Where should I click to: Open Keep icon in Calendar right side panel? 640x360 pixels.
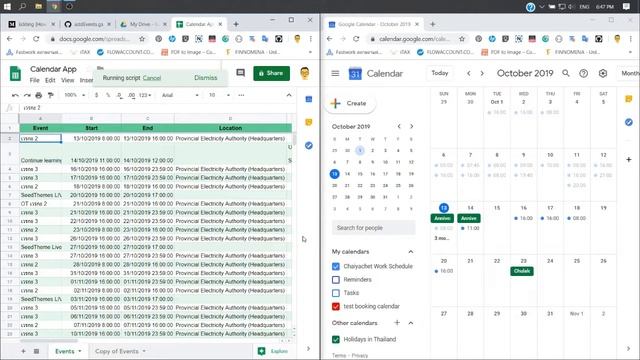[629, 99]
